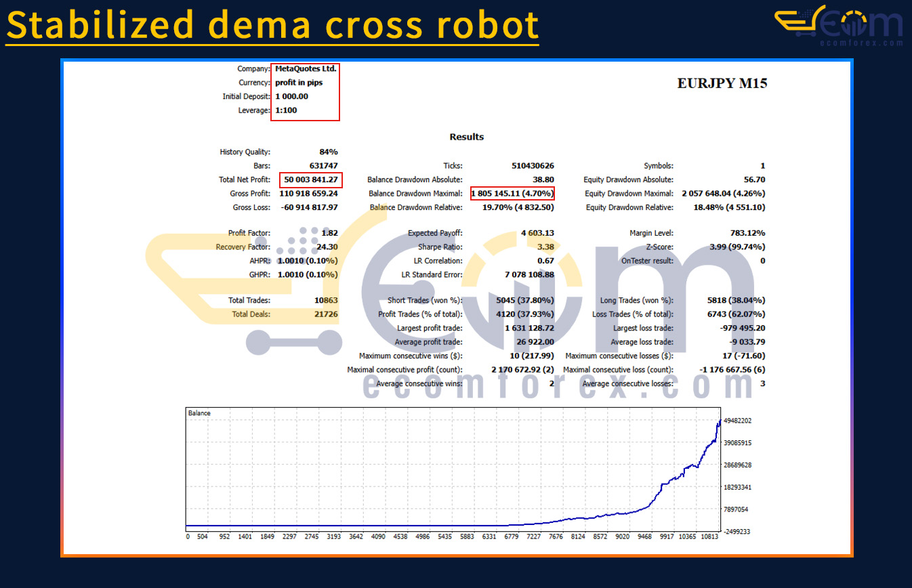Select the "Z-Score:" field label
912x588 pixels.
point(659,247)
